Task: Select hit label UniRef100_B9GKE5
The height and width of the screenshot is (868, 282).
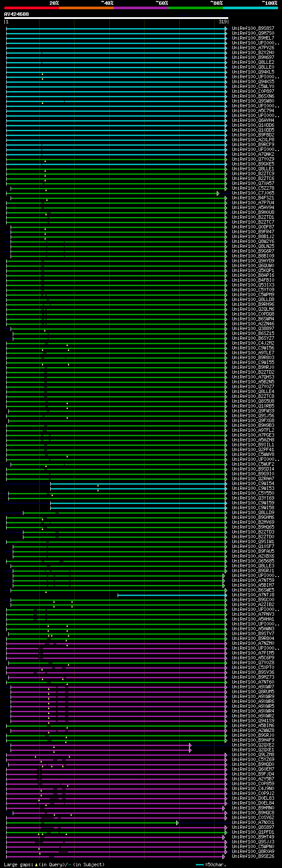Action: (253, 164)
